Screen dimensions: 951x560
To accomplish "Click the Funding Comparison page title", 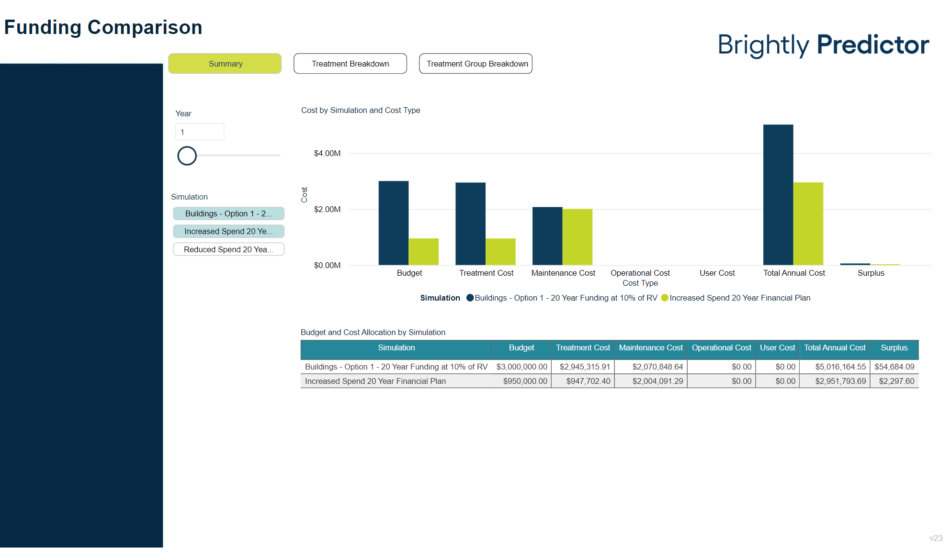I will pyautogui.click(x=103, y=27).
